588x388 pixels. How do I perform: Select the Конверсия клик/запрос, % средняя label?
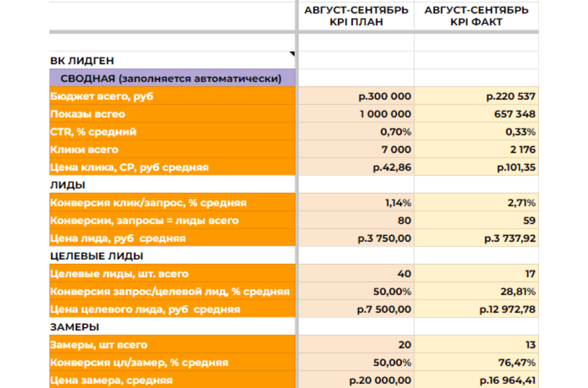click(x=172, y=202)
